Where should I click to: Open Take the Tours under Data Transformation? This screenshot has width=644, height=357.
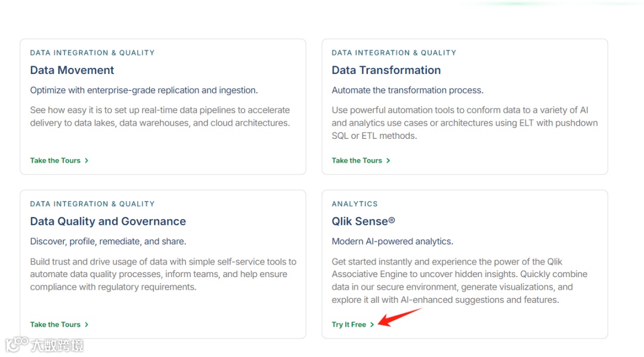(357, 160)
